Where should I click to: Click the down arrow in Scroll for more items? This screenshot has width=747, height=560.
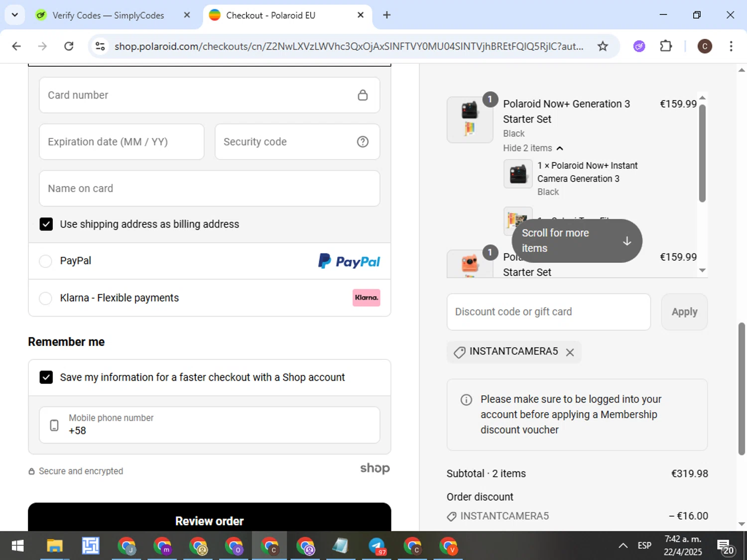[x=627, y=241]
